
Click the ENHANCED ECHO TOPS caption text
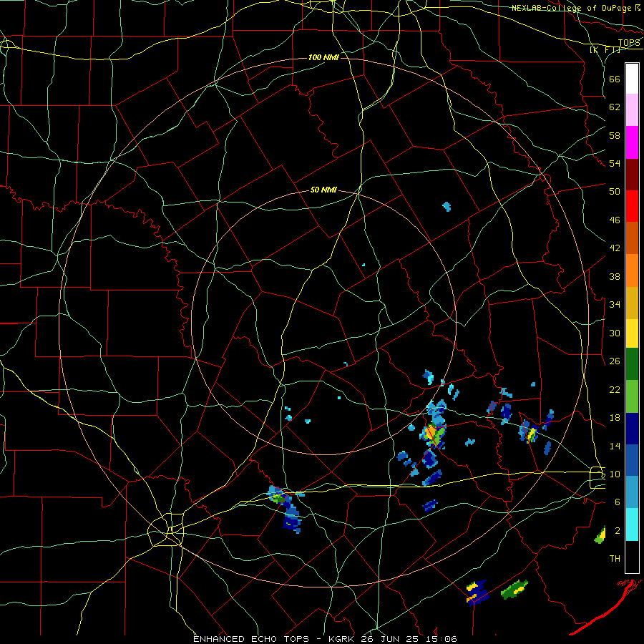[x=250, y=639]
